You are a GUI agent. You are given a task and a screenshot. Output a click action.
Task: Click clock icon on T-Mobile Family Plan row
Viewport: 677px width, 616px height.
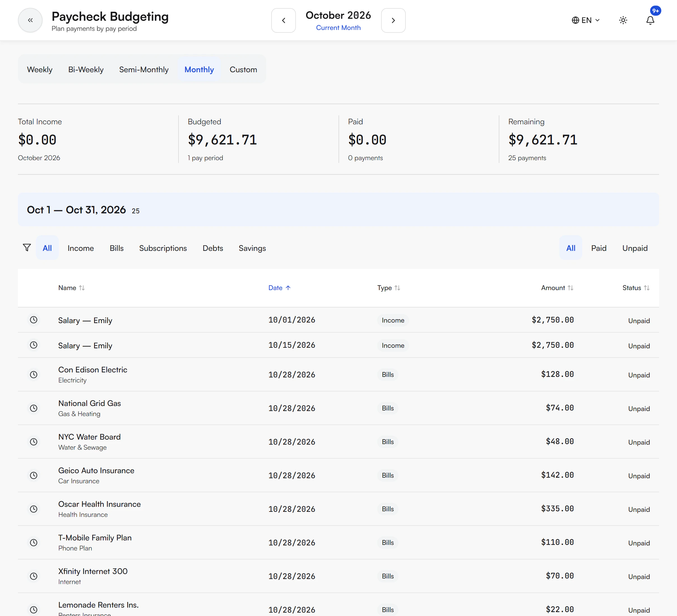coord(34,542)
